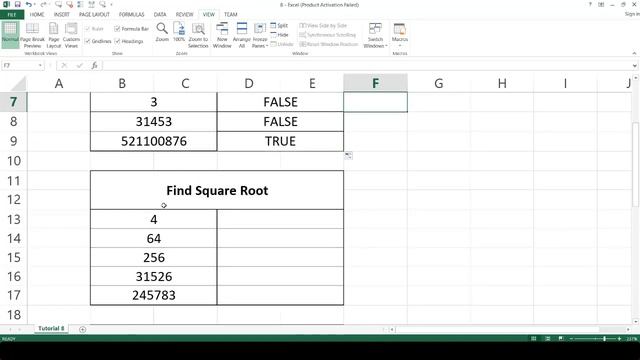Expand the Switch Windows dropdown
The height and width of the screenshot is (360, 640).
(x=375, y=43)
